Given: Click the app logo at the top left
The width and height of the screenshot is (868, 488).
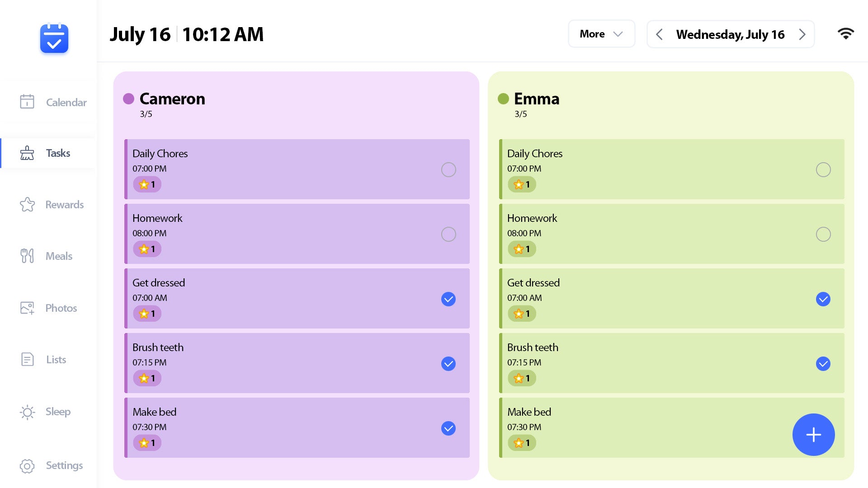Looking at the screenshot, I should (54, 39).
